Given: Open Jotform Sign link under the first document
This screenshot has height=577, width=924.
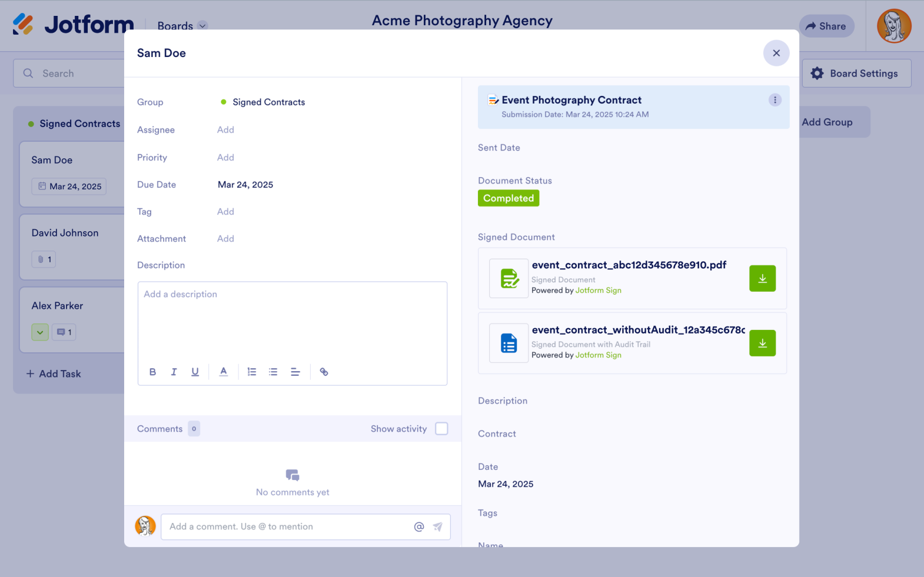Looking at the screenshot, I should pyautogui.click(x=599, y=291).
